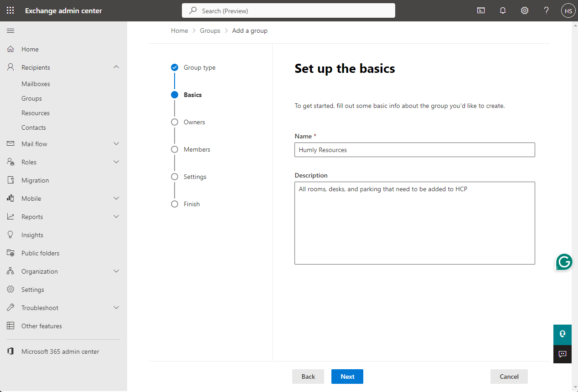Select Mailboxes under Recipients
The width and height of the screenshot is (578, 392).
36,83
